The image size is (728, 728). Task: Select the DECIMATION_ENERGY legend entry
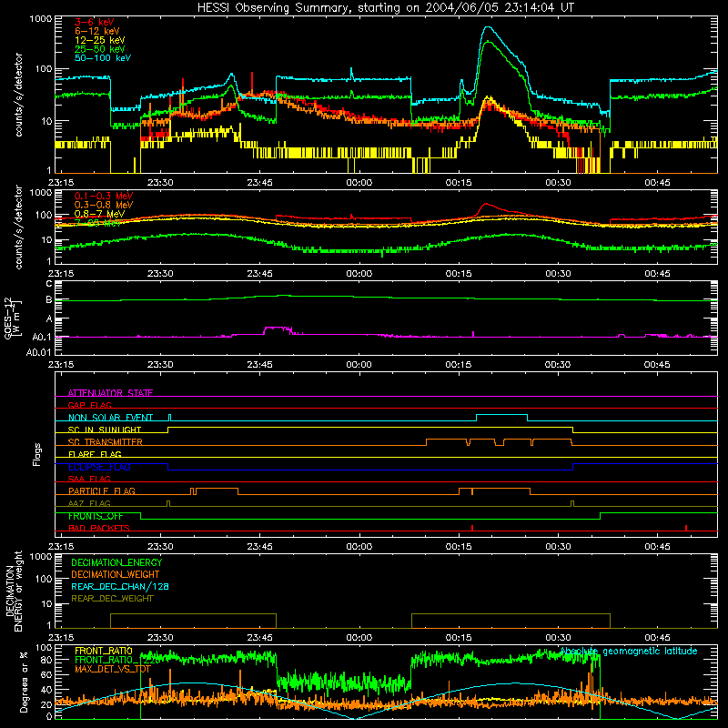[x=116, y=562]
